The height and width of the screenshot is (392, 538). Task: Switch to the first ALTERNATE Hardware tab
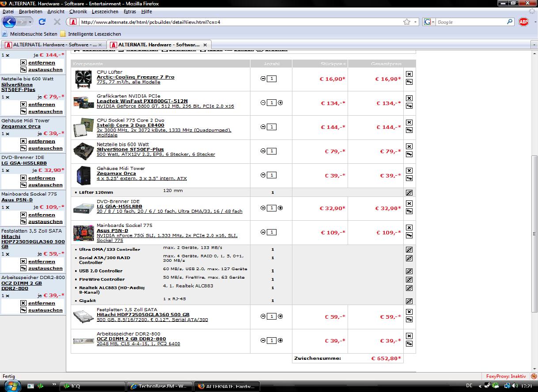53,45
